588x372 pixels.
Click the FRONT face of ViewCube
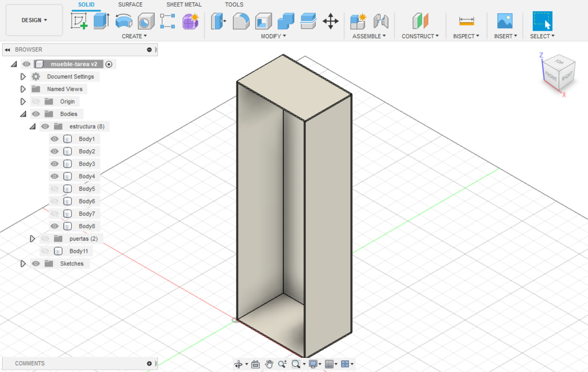coord(551,76)
